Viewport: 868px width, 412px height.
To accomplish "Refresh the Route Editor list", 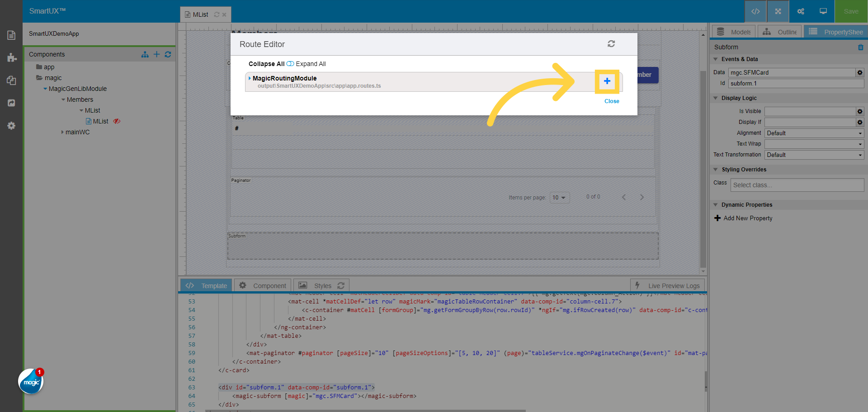I will (x=611, y=44).
